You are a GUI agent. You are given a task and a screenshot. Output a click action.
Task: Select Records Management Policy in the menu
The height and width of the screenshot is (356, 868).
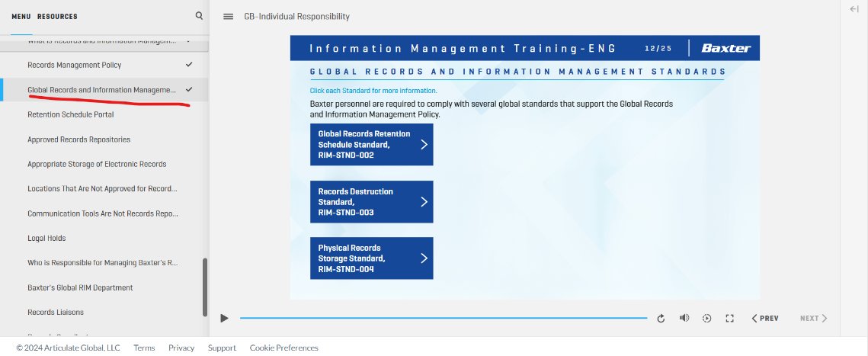coord(104,65)
